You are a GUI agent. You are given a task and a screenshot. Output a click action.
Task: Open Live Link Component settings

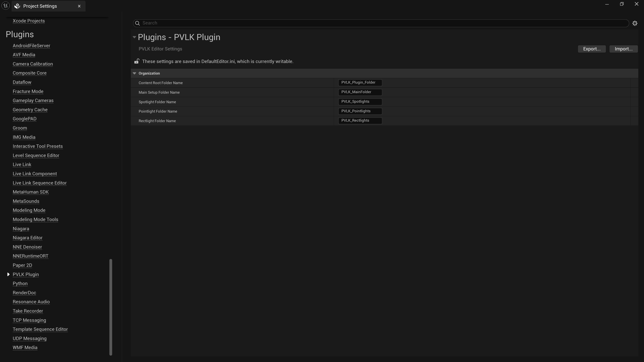pyautogui.click(x=35, y=174)
